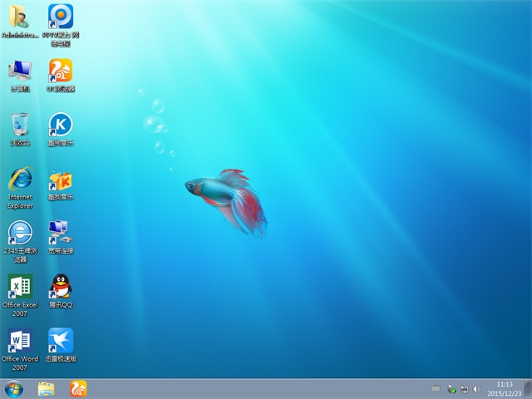Open the 2345 browser shortcut

pyautogui.click(x=20, y=233)
